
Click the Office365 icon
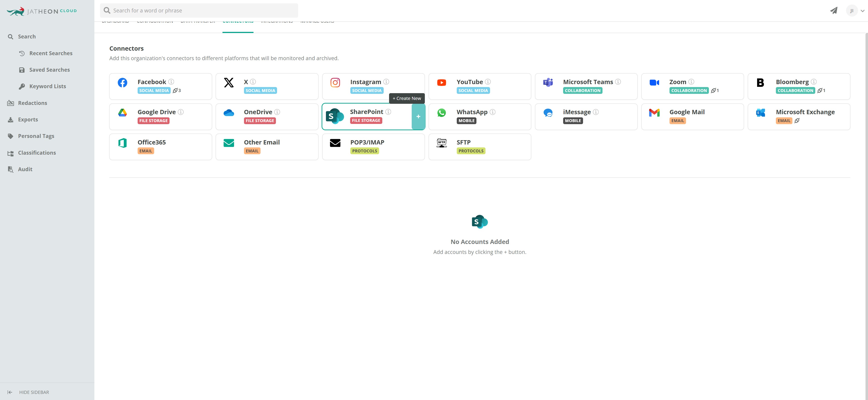point(122,143)
